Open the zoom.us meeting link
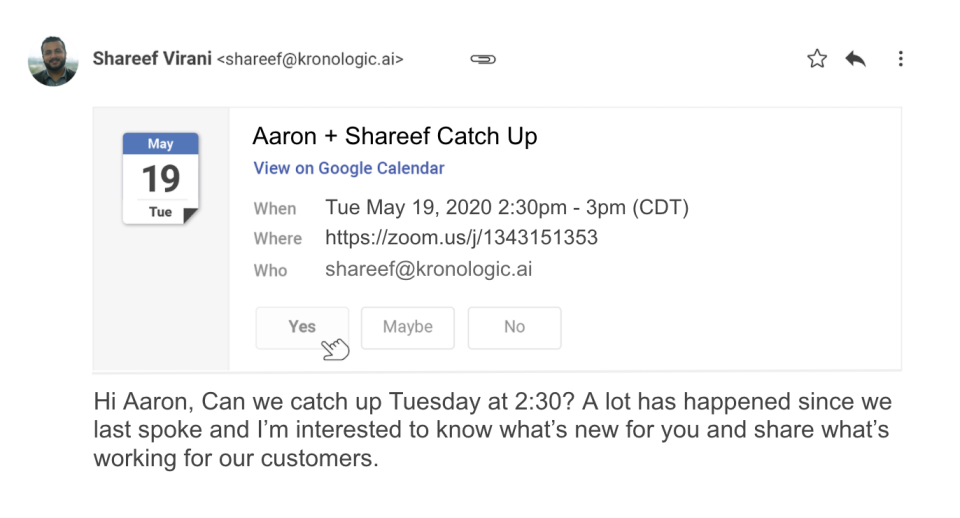This screenshot has height=518, width=960. click(x=461, y=238)
